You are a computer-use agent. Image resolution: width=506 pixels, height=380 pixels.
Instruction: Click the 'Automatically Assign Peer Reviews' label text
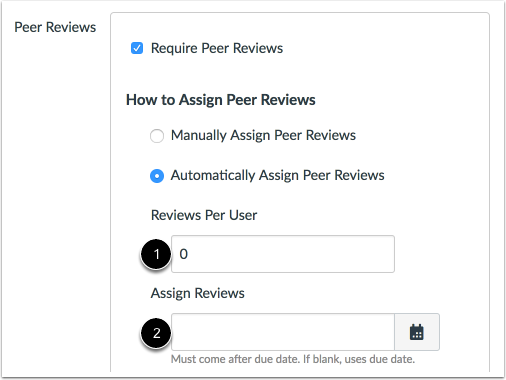click(x=277, y=175)
